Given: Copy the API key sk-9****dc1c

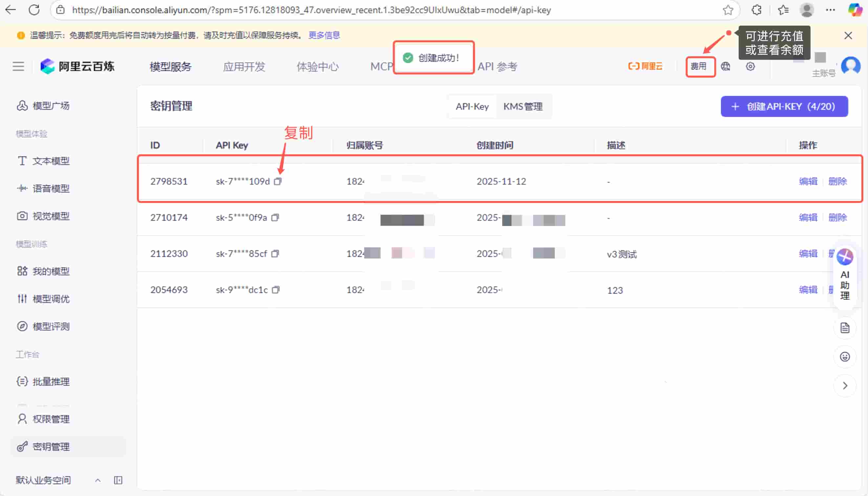Looking at the screenshot, I should tap(276, 290).
